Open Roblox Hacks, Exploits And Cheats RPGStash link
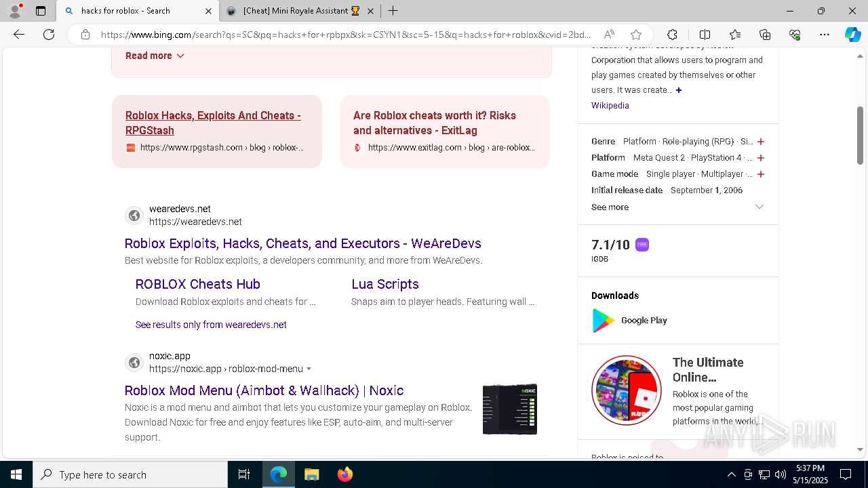This screenshot has width=868, height=488. click(213, 123)
